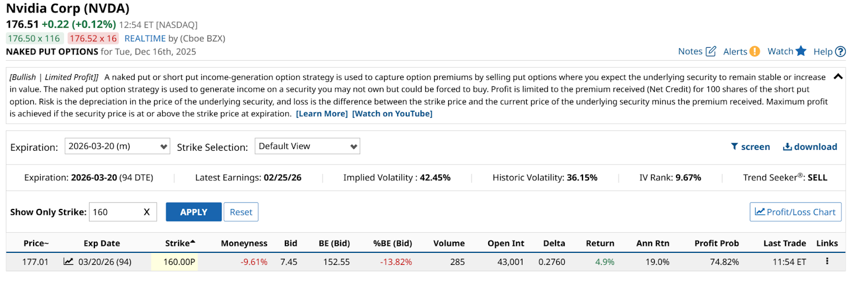Click the Show Only Strike input field

pos(115,212)
